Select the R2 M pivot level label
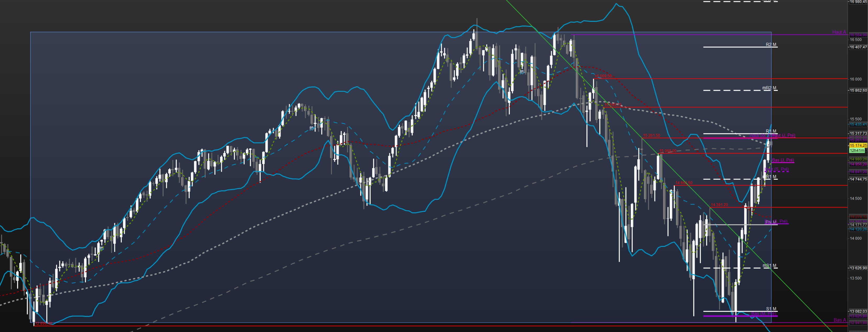This screenshot has width=868, height=332. pyautogui.click(x=771, y=44)
